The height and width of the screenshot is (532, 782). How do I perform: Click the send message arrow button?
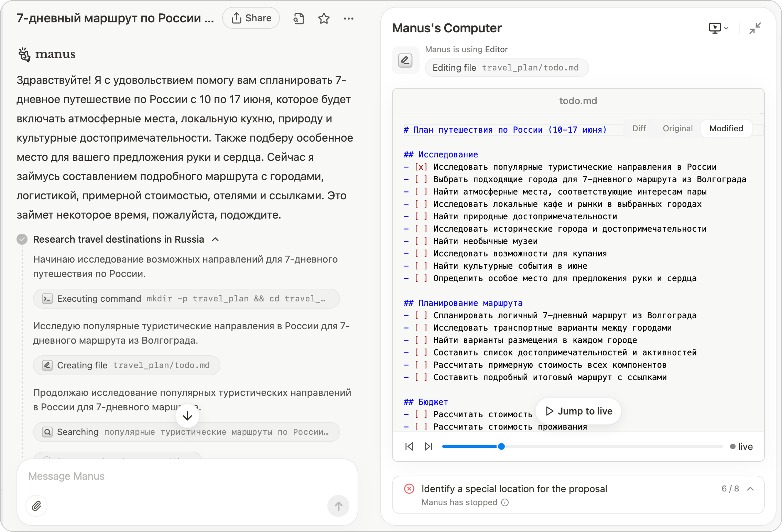tap(338, 506)
